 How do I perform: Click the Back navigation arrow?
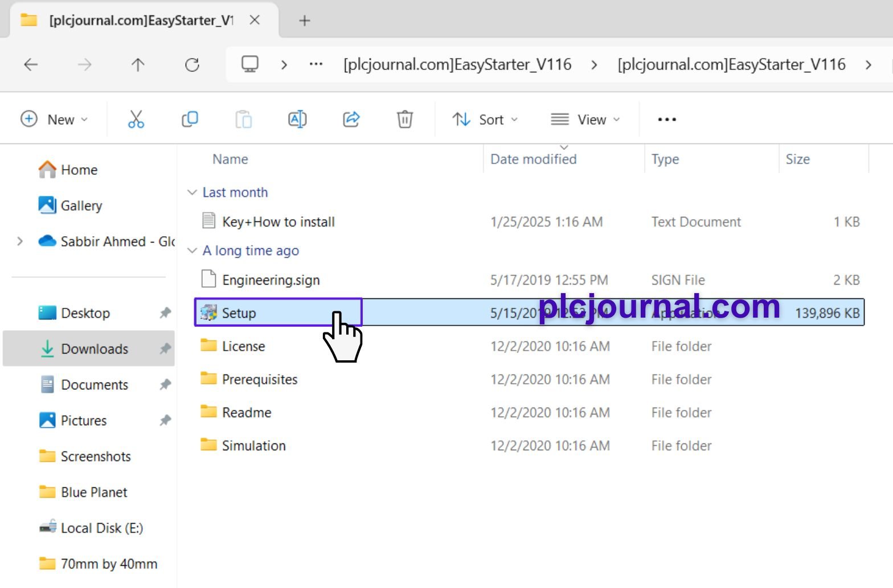pos(31,65)
